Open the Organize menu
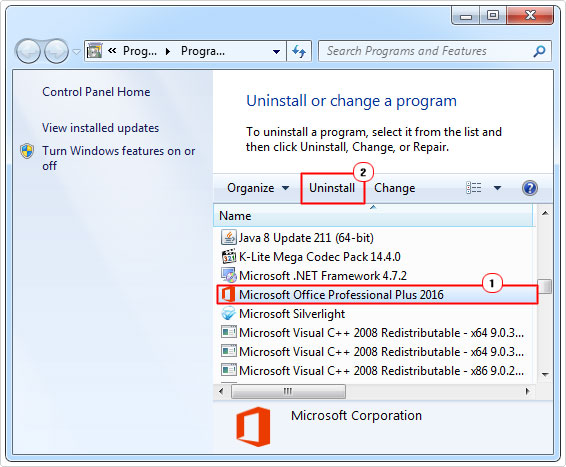The height and width of the screenshot is (467, 566). tap(258, 188)
